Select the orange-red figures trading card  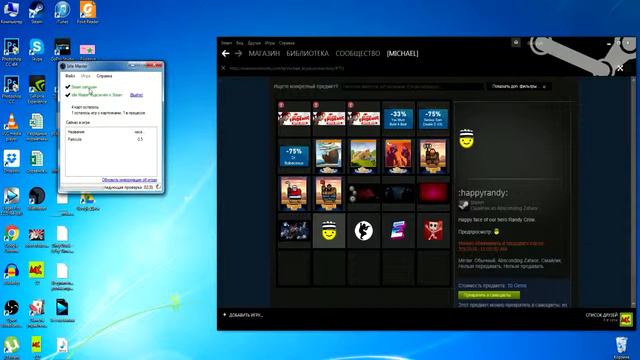point(398,156)
